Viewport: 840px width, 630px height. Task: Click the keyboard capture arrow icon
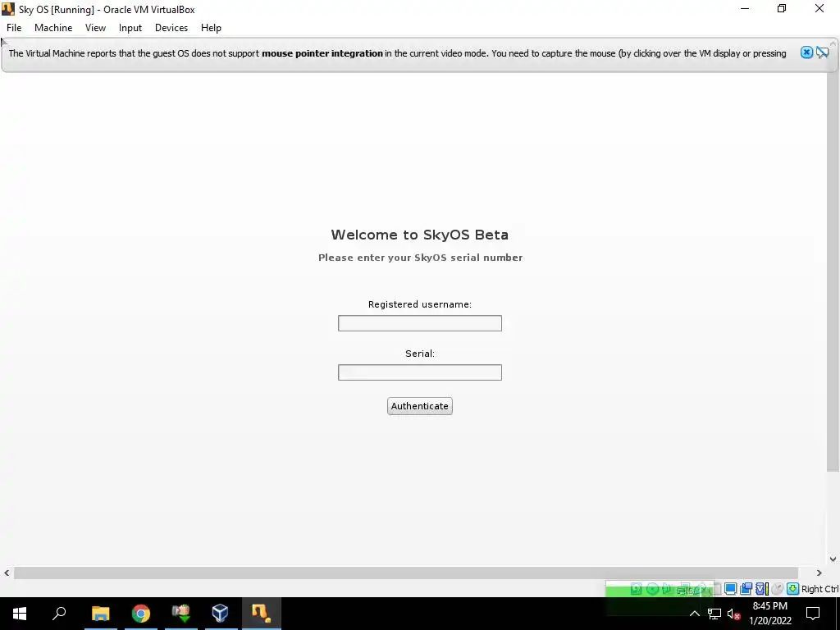click(x=793, y=589)
